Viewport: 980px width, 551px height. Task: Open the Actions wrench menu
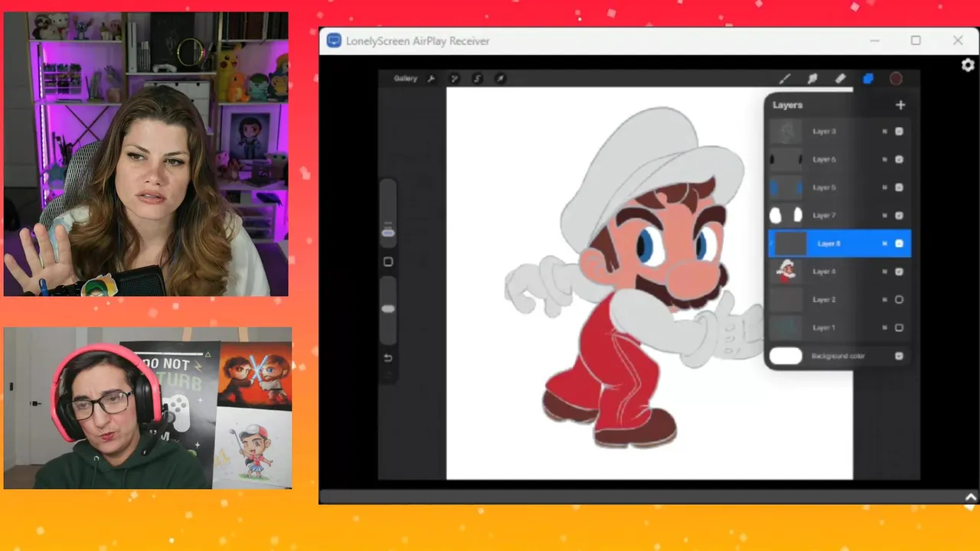[431, 78]
